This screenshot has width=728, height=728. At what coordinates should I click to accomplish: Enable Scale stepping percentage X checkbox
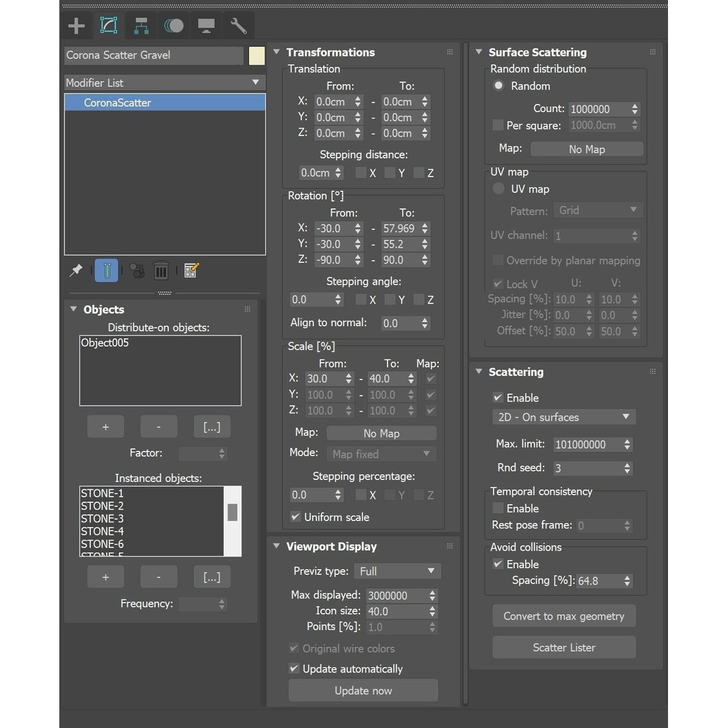(361, 495)
